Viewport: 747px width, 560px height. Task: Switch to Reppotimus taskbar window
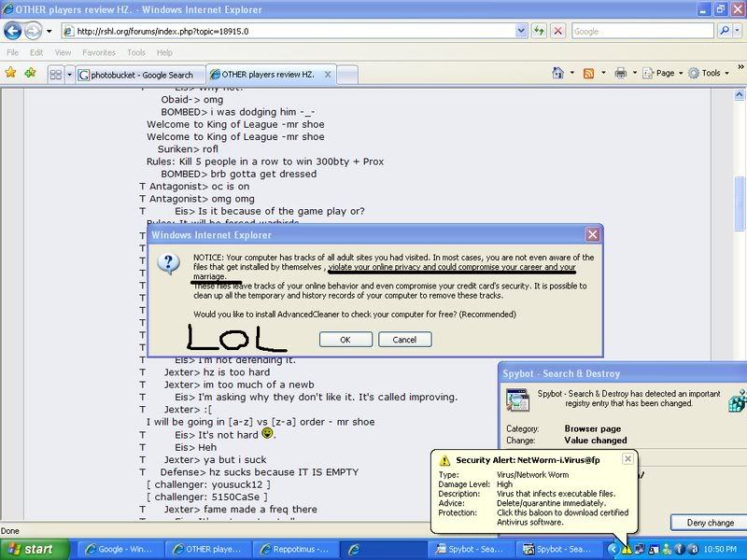(x=295, y=549)
